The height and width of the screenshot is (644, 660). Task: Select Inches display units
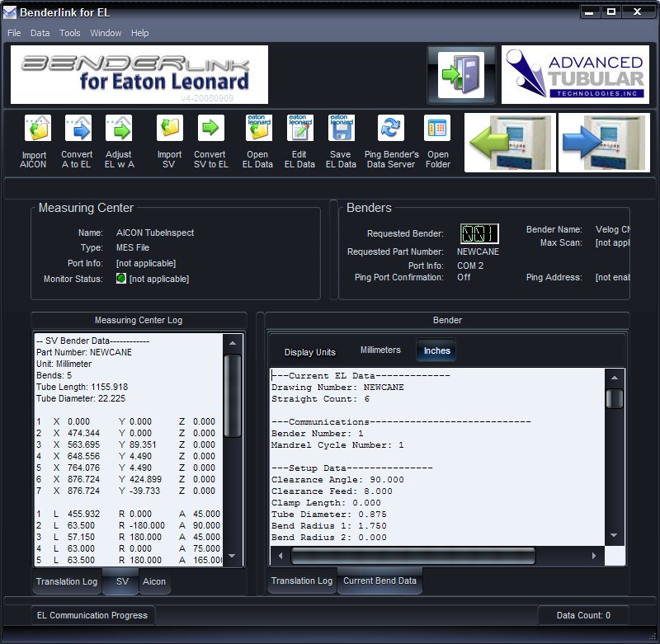pyautogui.click(x=436, y=351)
